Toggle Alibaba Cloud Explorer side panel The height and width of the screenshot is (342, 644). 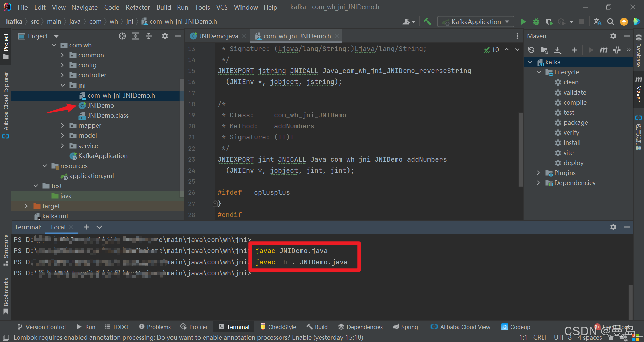6,105
